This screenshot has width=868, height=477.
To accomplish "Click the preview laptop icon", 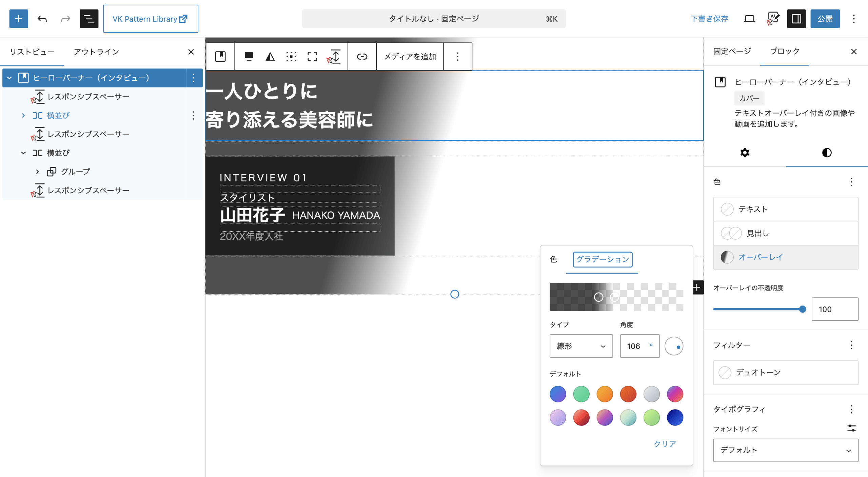I will [749, 19].
